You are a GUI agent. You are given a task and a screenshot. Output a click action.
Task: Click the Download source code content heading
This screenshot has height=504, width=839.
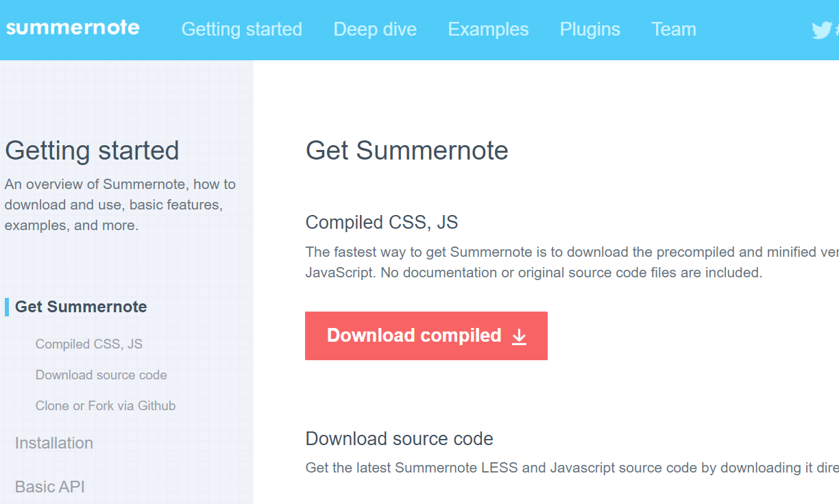pos(400,438)
